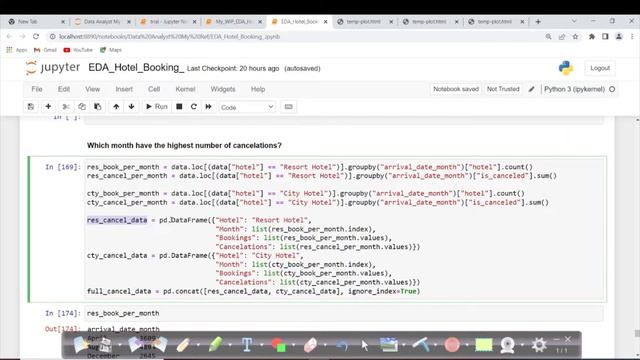Open the Edit menu
The height and width of the screenshot is (360, 640).
point(64,89)
